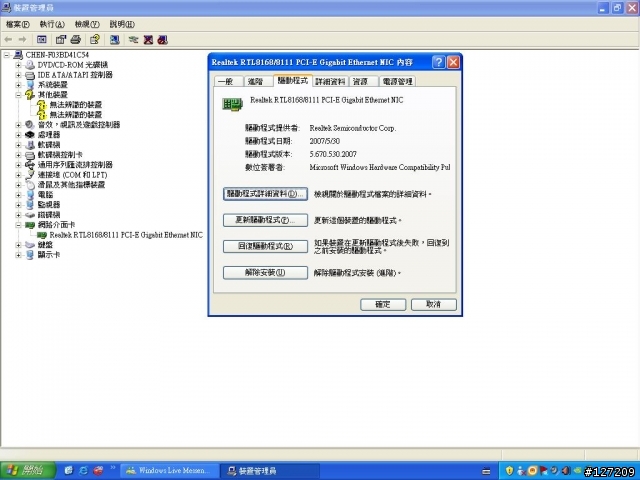Open Internet Explorer from quick launch
The height and width of the screenshot is (480, 640).
point(83,471)
